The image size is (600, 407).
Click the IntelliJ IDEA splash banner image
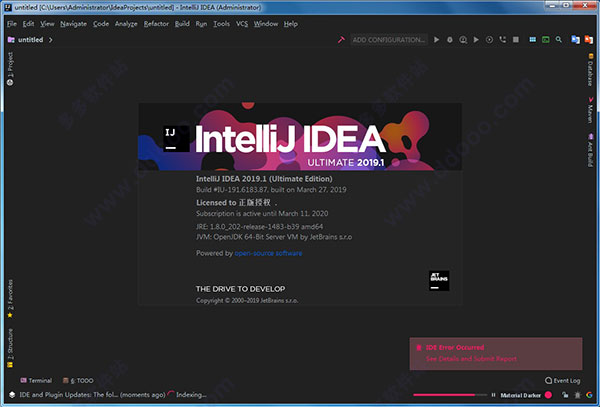point(300,137)
